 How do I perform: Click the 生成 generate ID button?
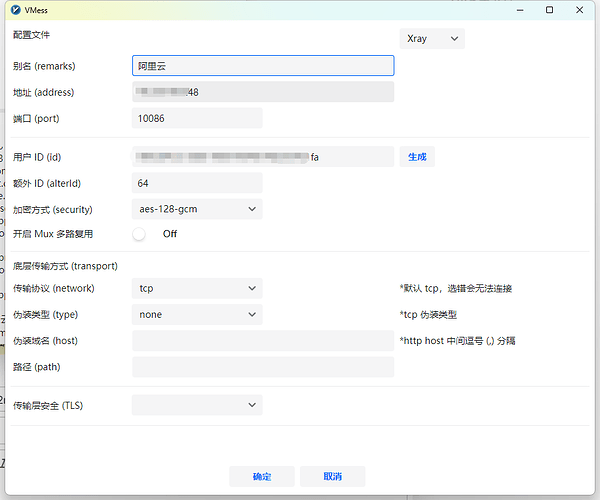tap(417, 157)
